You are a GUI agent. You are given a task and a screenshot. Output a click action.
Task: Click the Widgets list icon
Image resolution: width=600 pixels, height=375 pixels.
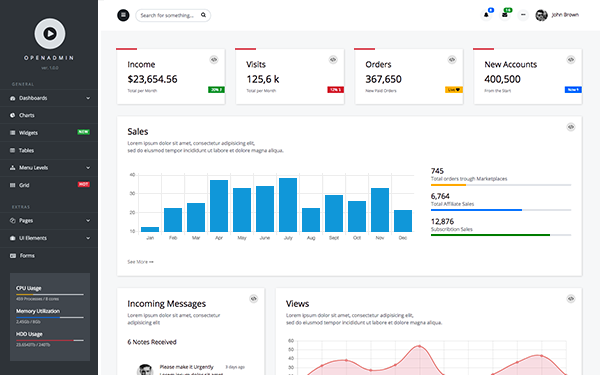coord(13,133)
